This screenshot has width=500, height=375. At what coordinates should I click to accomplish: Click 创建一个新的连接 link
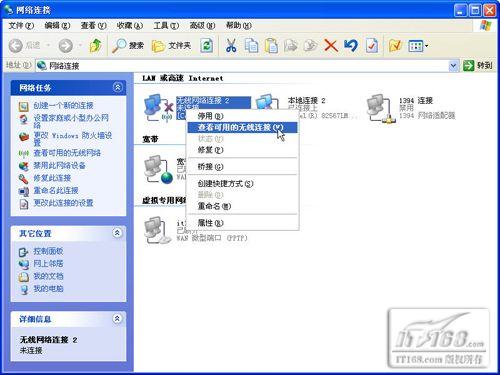click(x=63, y=106)
